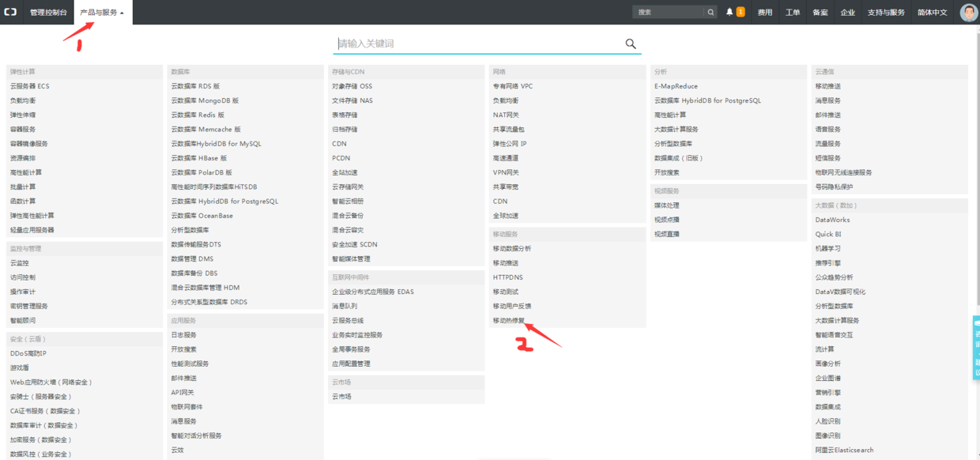980x460 pixels.
Task: Open 媒体处理 service
Action: [667, 205]
